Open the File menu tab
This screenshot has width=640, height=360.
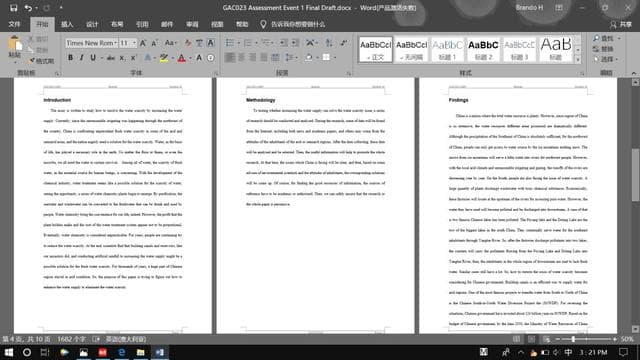tap(14, 24)
